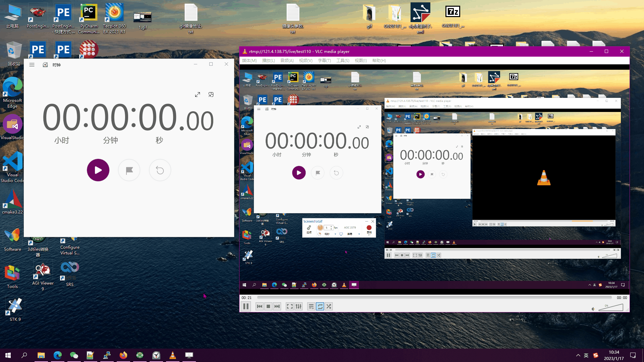Expand stopwatch to full view

coord(198,95)
